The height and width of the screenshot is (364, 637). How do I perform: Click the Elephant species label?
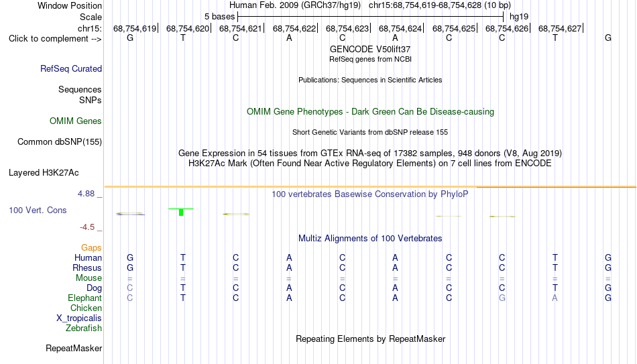(85, 298)
